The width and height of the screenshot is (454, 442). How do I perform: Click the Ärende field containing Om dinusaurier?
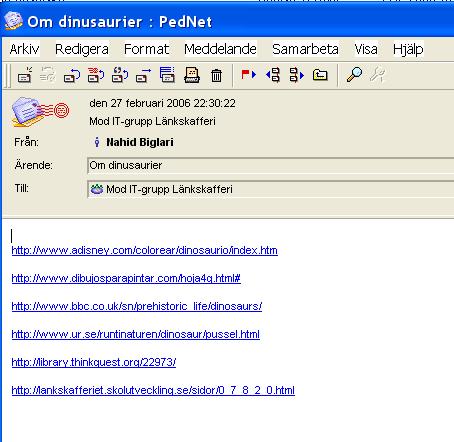(x=270, y=166)
